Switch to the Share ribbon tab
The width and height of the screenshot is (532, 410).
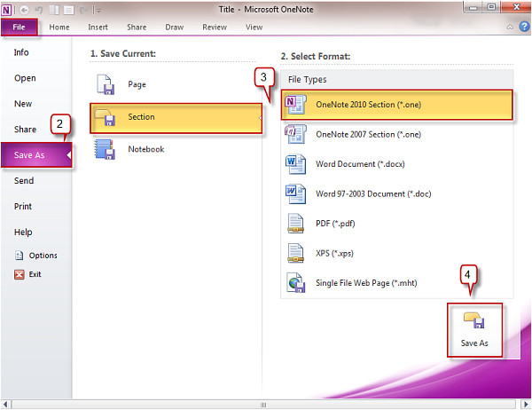(x=137, y=28)
